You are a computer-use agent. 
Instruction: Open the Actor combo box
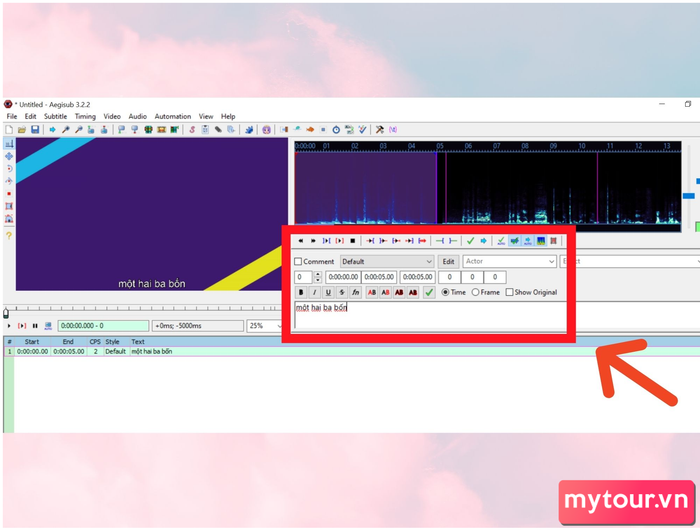click(550, 262)
